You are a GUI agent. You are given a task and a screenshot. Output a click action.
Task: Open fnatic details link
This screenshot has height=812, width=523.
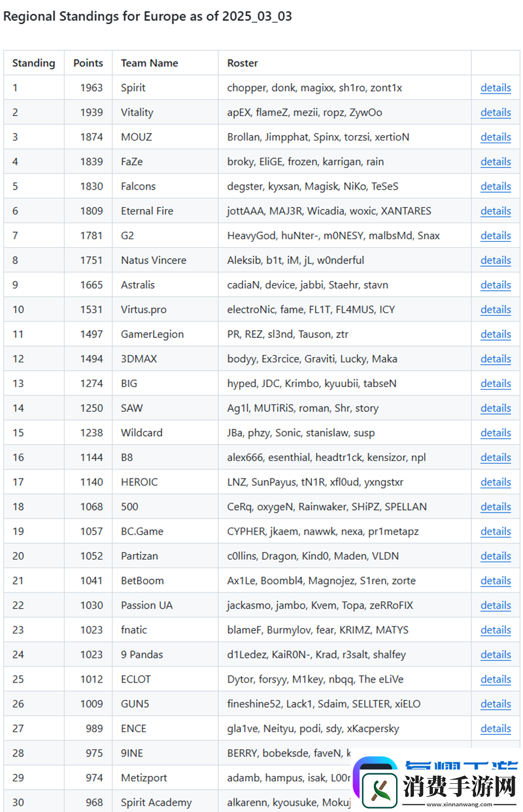click(x=496, y=630)
